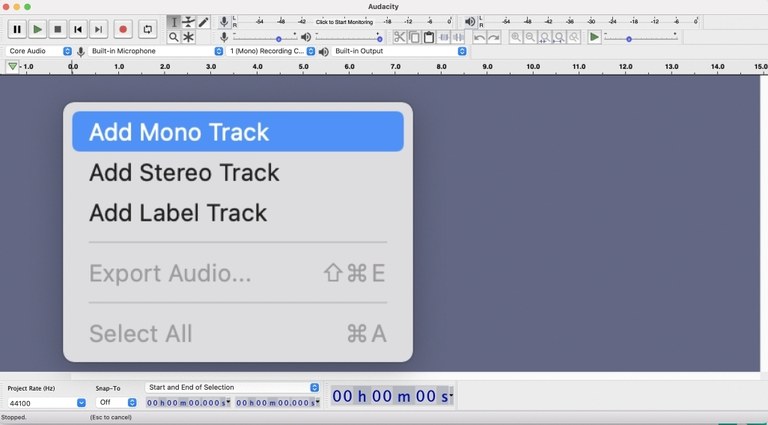Click the Stop transport button

point(57,29)
